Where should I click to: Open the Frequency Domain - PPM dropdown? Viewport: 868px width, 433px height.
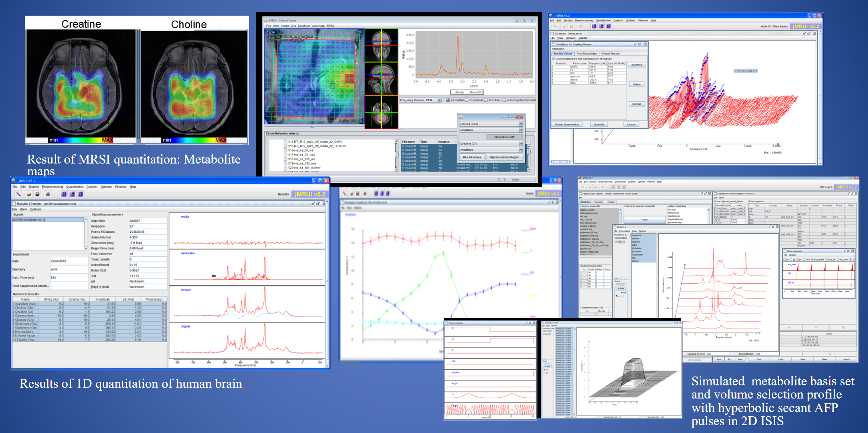point(420,100)
